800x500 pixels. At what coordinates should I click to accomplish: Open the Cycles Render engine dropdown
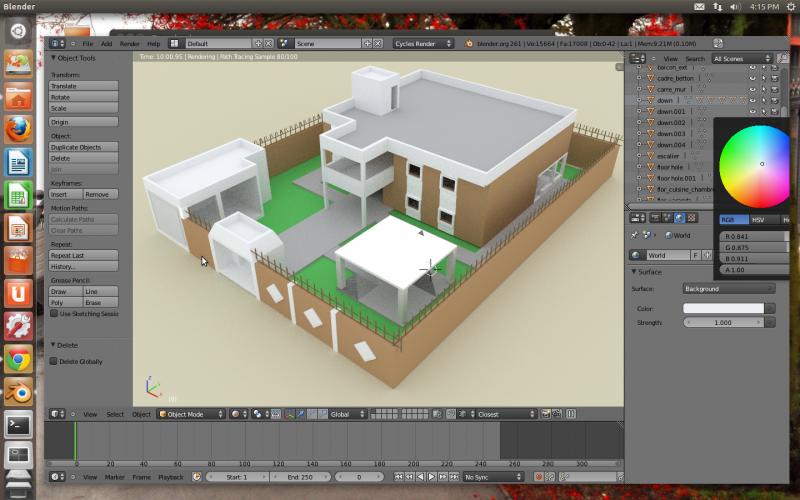pyautogui.click(x=422, y=44)
